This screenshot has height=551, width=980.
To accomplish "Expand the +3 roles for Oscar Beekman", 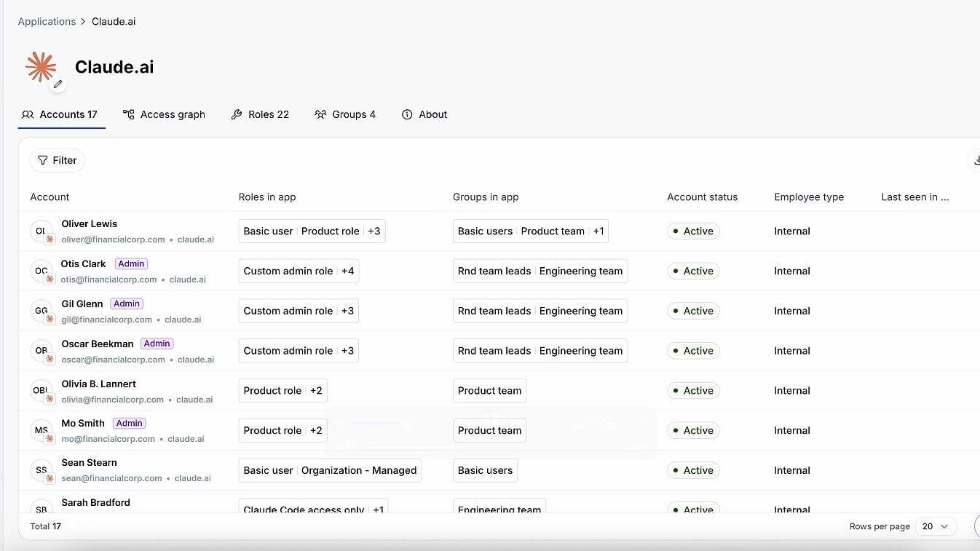I will tap(348, 351).
